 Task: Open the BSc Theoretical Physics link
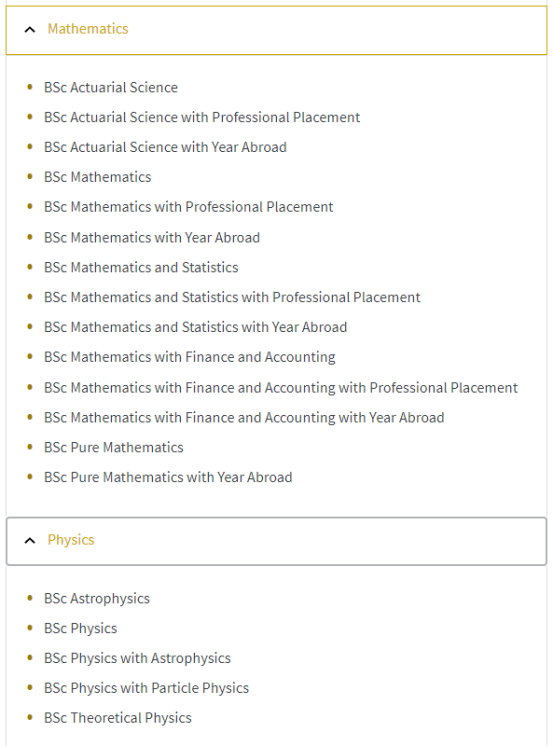pyautogui.click(x=118, y=718)
